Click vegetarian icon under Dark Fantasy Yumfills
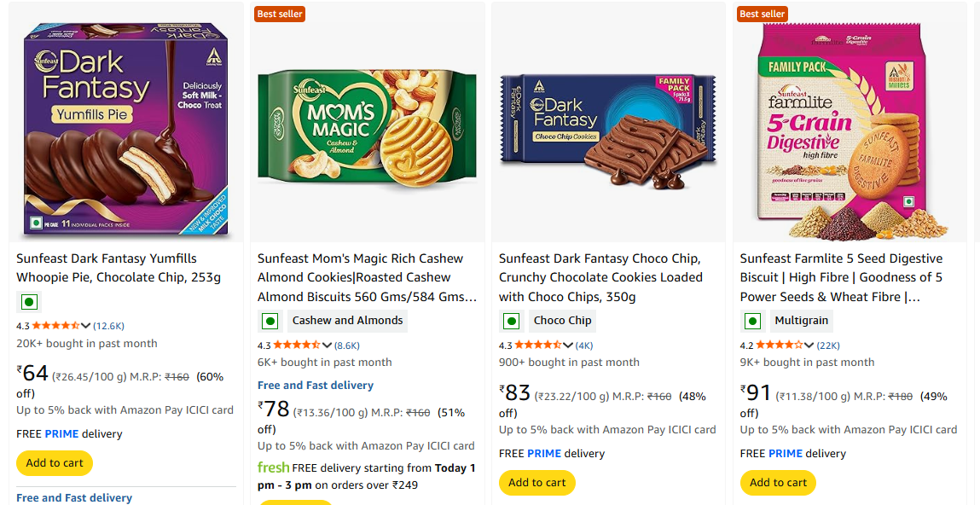 coord(29,302)
